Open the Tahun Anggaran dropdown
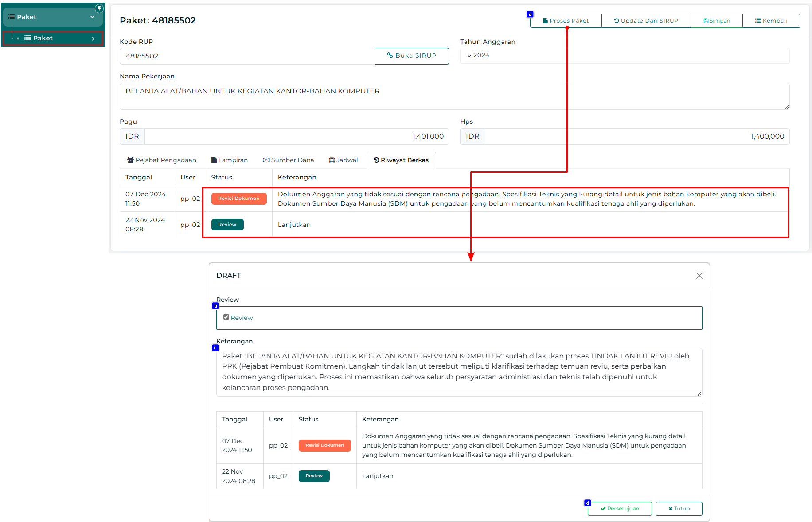This screenshot has height=522, width=812. click(624, 55)
